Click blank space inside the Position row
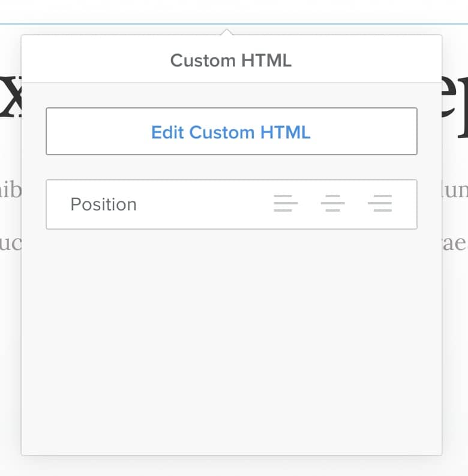Screen dimensions: 468x476 point(204,204)
